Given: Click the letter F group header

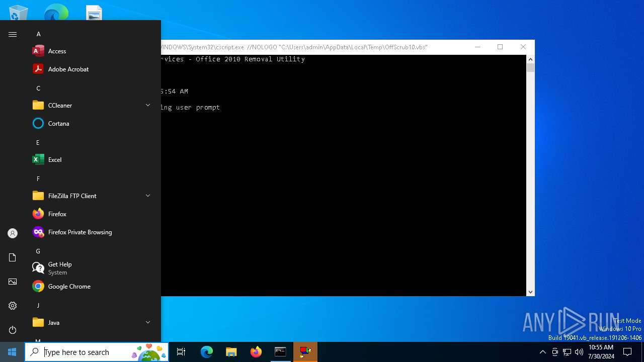Looking at the screenshot, I should click(x=38, y=179).
